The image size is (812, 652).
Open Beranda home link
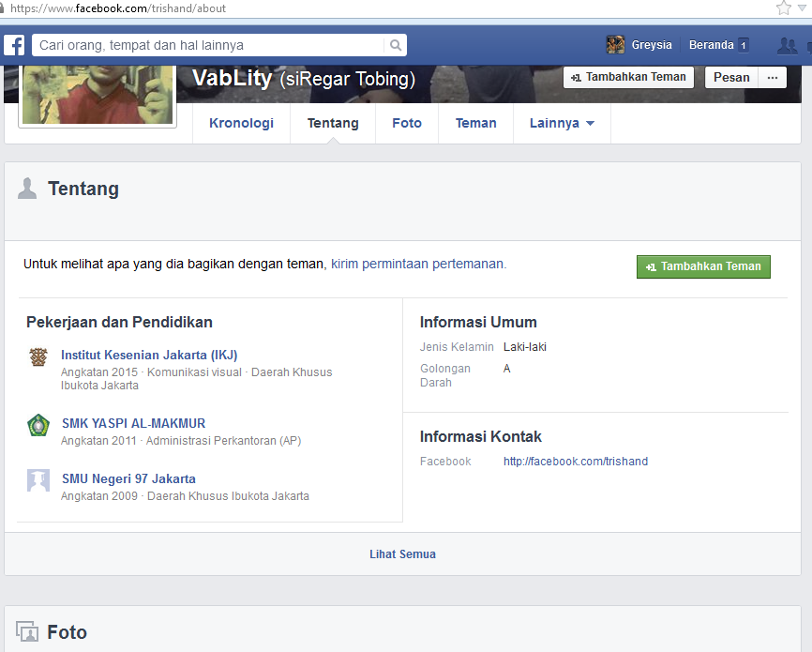tap(711, 45)
